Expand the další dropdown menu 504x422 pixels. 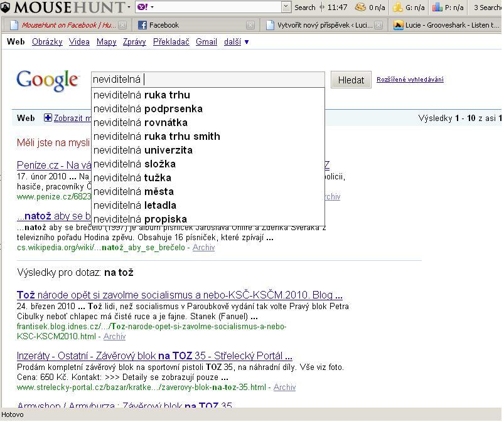pyautogui.click(x=236, y=42)
